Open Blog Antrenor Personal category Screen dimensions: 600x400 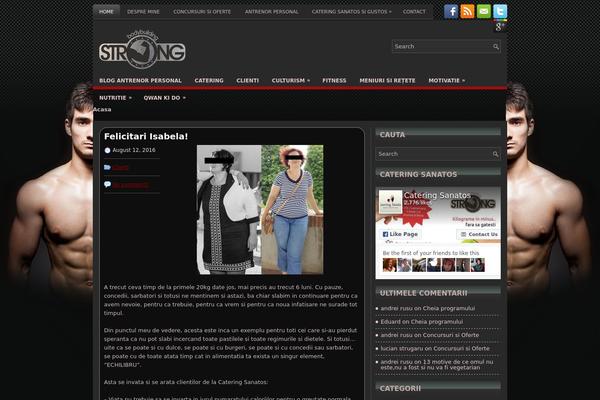point(140,80)
